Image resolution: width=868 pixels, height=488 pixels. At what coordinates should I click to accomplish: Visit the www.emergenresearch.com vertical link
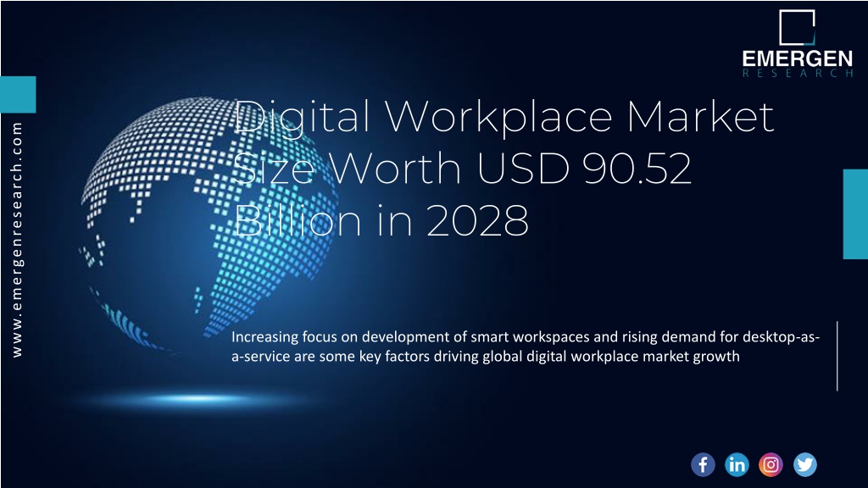[x=17, y=240]
